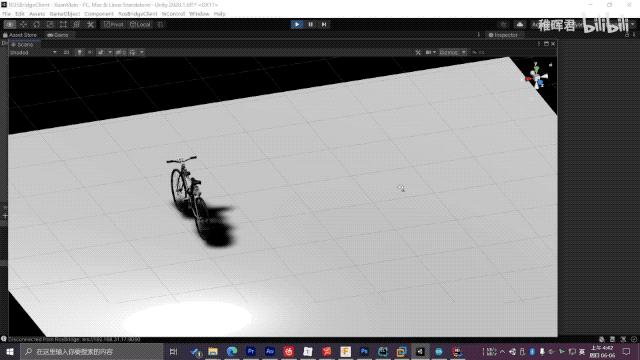Expand the Shaded draw mode dropdown

(33, 52)
